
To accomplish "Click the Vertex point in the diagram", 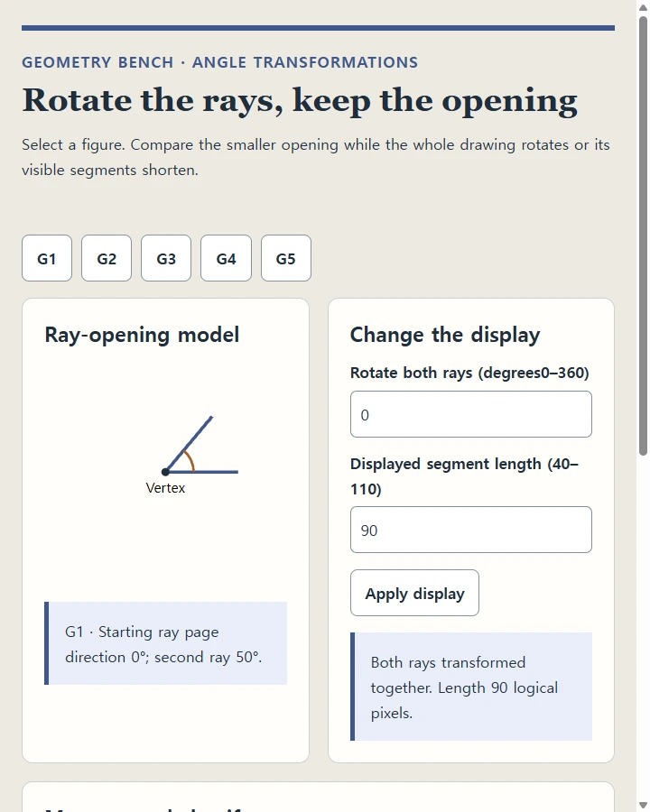I will [x=165, y=472].
